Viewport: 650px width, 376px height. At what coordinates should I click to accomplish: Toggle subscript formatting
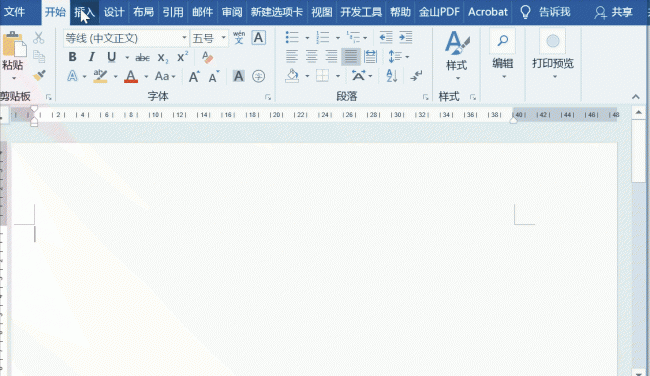163,58
